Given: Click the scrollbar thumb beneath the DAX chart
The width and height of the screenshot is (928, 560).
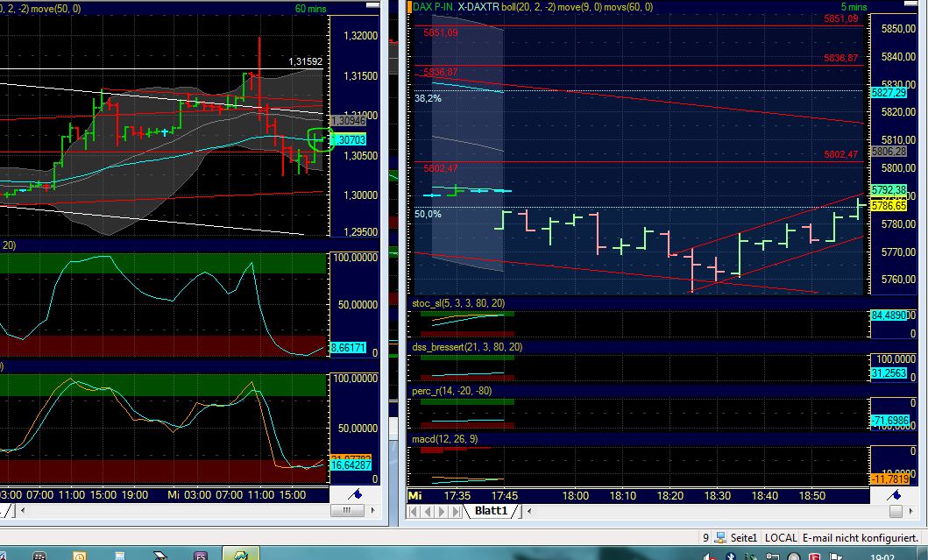Looking at the screenshot, I should (896, 511).
